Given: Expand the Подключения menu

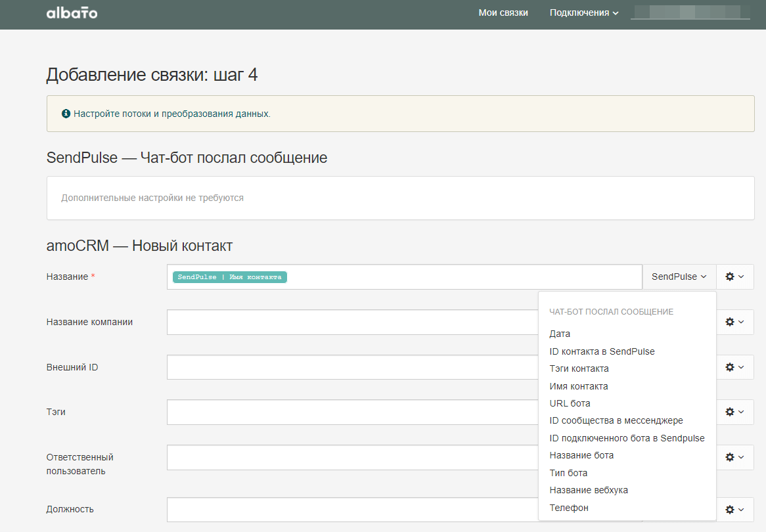Looking at the screenshot, I should click(584, 12).
